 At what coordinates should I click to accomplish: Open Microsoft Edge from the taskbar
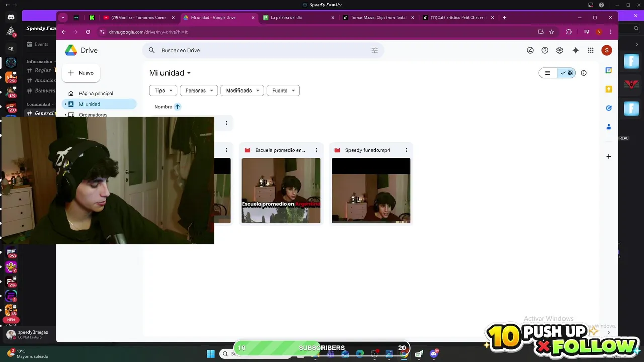[360, 354]
